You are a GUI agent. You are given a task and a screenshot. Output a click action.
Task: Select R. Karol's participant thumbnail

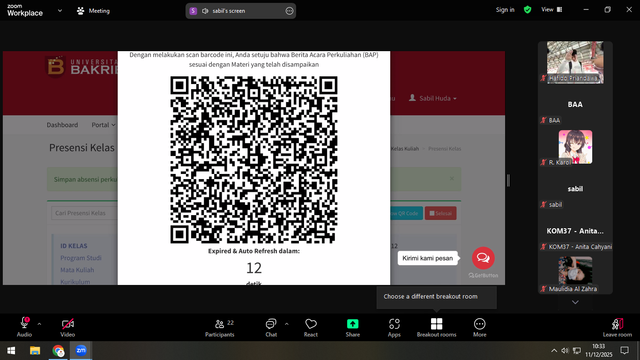[575, 147]
